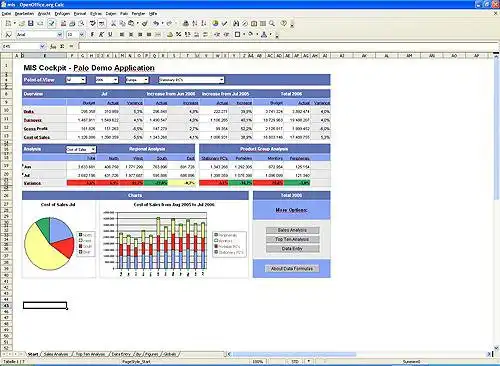Click the Copy icon
500x366 pixels.
pos(122,23)
